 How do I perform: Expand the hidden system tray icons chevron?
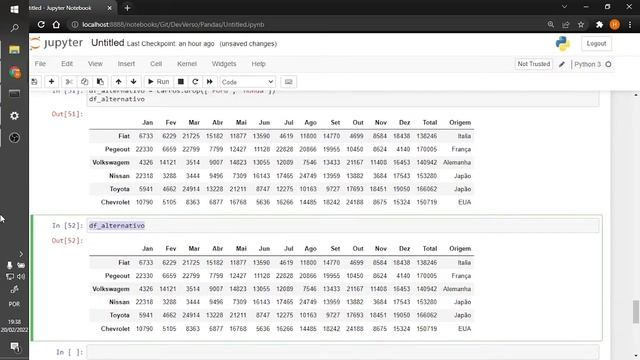tap(21, 254)
